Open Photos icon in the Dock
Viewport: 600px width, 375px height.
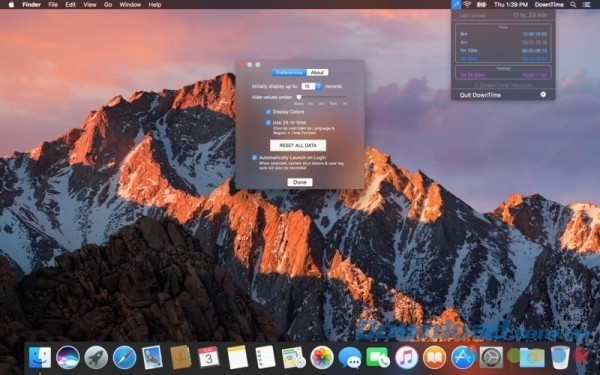click(x=322, y=357)
